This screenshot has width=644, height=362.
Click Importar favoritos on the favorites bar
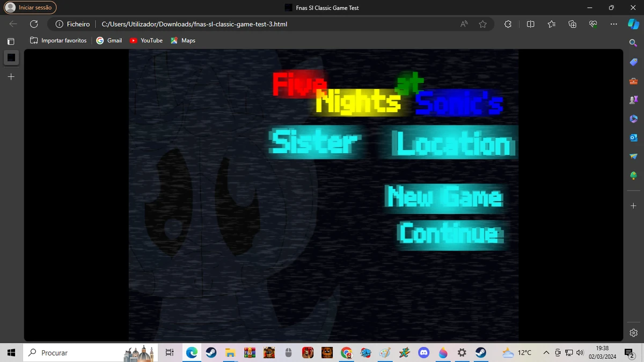[x=58, y=40]
